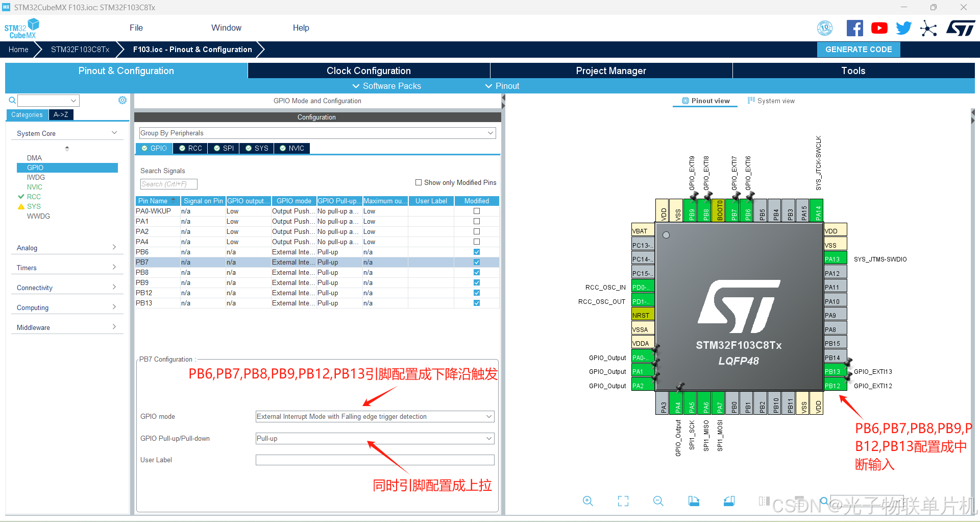This screenshot has height=522, width=980.
Task: Rotate the chip counter-clockwise
Action: click(729, 501)
